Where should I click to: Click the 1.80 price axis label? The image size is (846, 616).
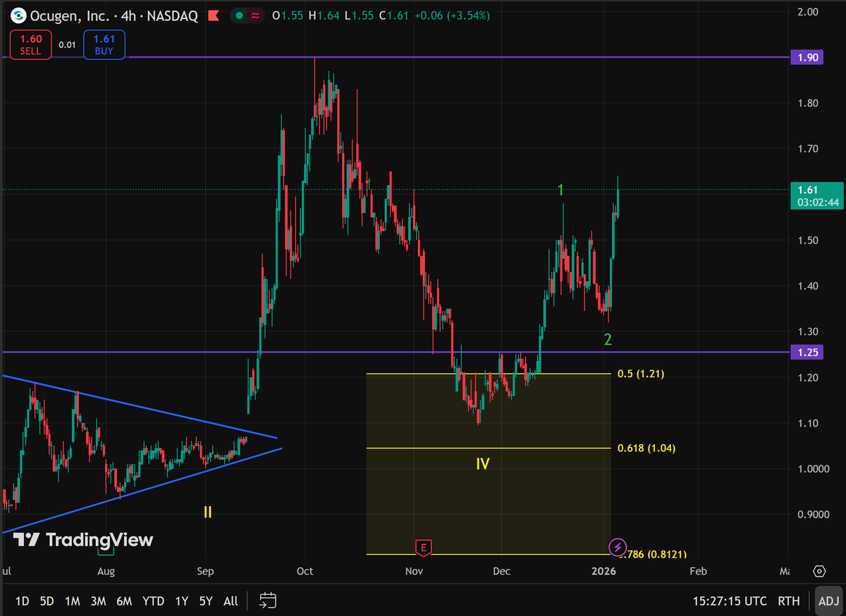click(x=809, y=103)
